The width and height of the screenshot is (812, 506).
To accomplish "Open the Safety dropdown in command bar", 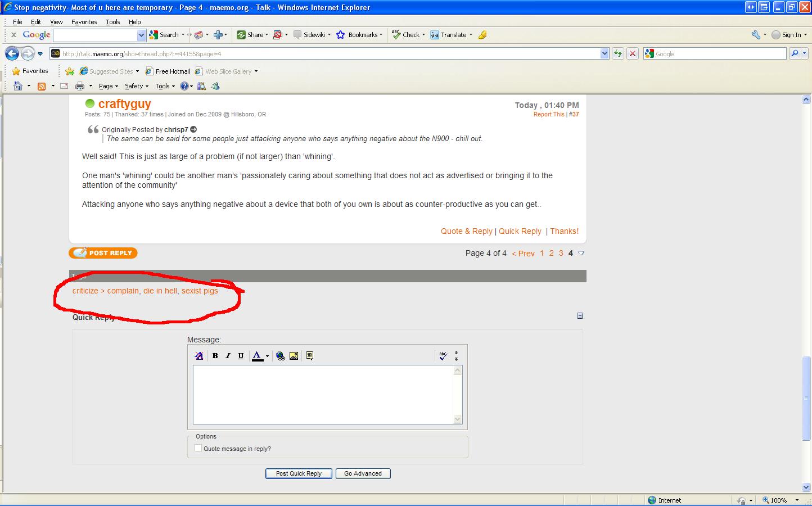I will click(x=137, y=86).
